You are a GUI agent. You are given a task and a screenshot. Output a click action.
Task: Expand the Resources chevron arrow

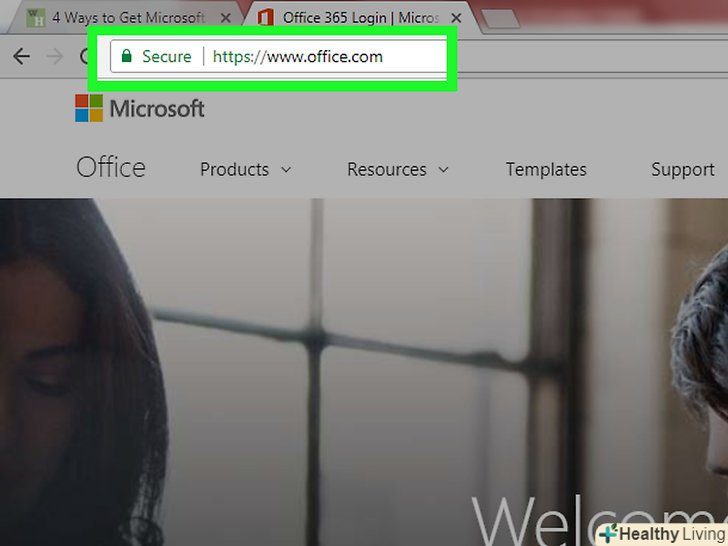(443, 170)
